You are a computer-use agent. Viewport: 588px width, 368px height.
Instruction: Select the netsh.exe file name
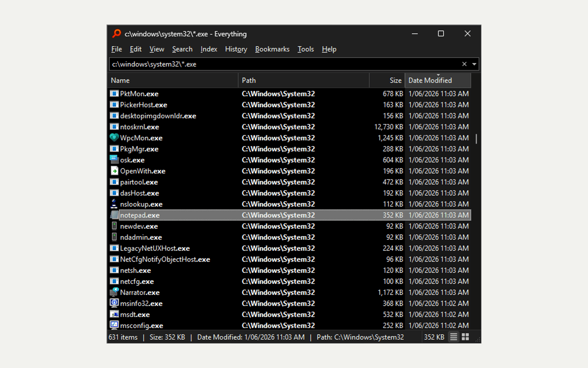coord(136,270)
